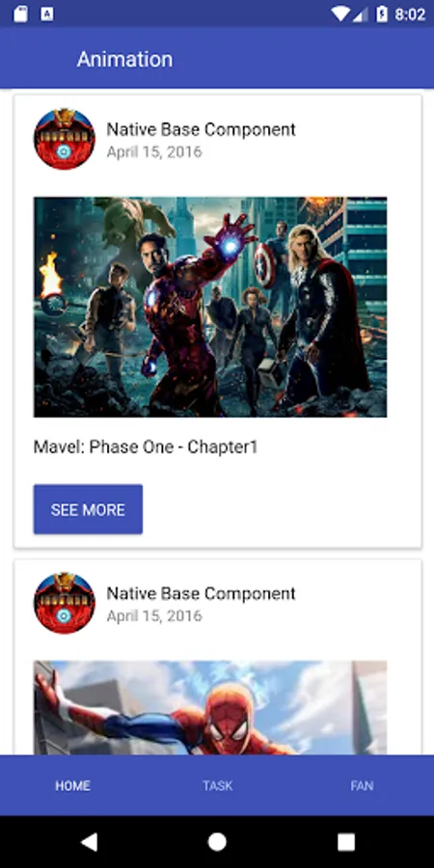Switch to the FAN tab
434x868 pixels.
[362, 785]
